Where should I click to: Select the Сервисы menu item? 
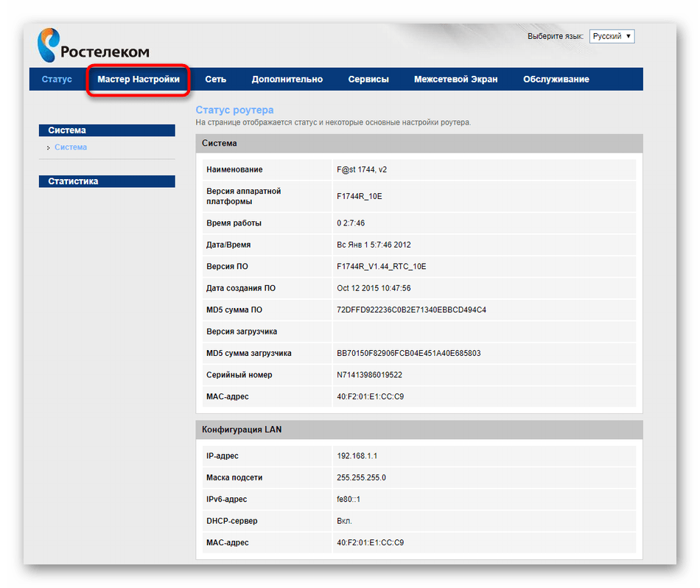click(x=368, y=80)
